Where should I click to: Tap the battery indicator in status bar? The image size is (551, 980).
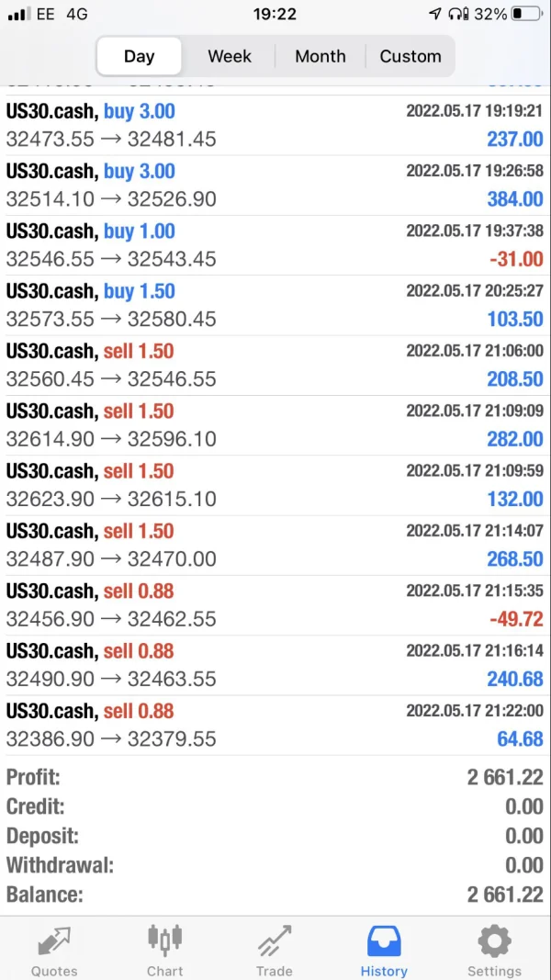526,15
